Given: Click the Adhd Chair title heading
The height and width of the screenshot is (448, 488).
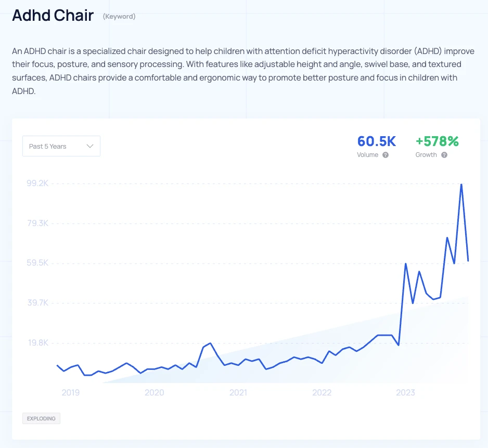Looking at the screenshot, I should tap(53, 16).
